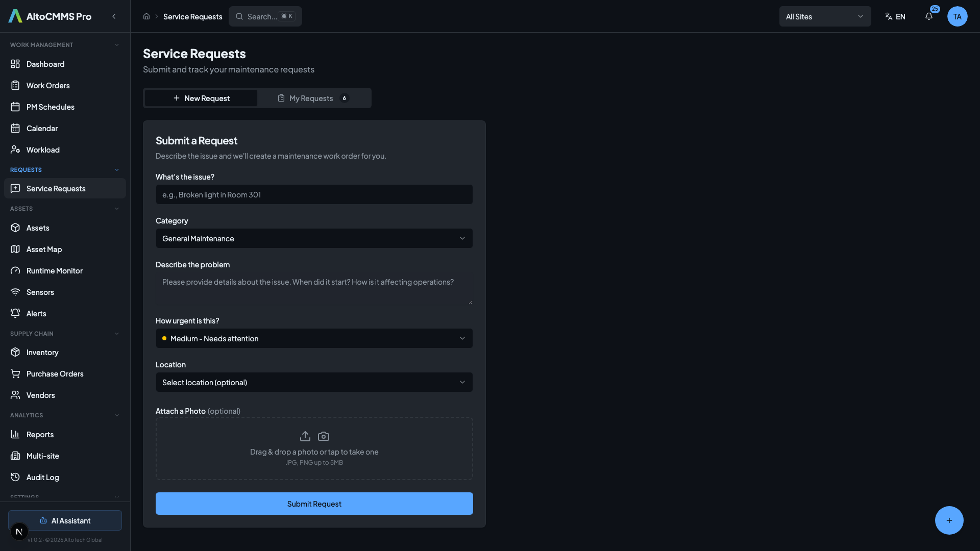Open the urgency level dropdown

[314, 338]
